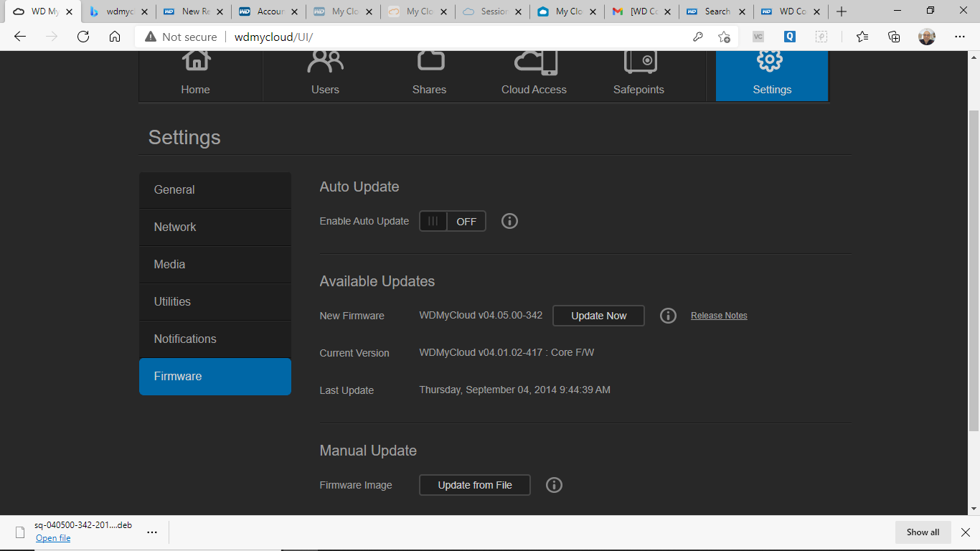Click current version text v04.01.02-417
The image size is (980, 551).
(x=507, y=353)
